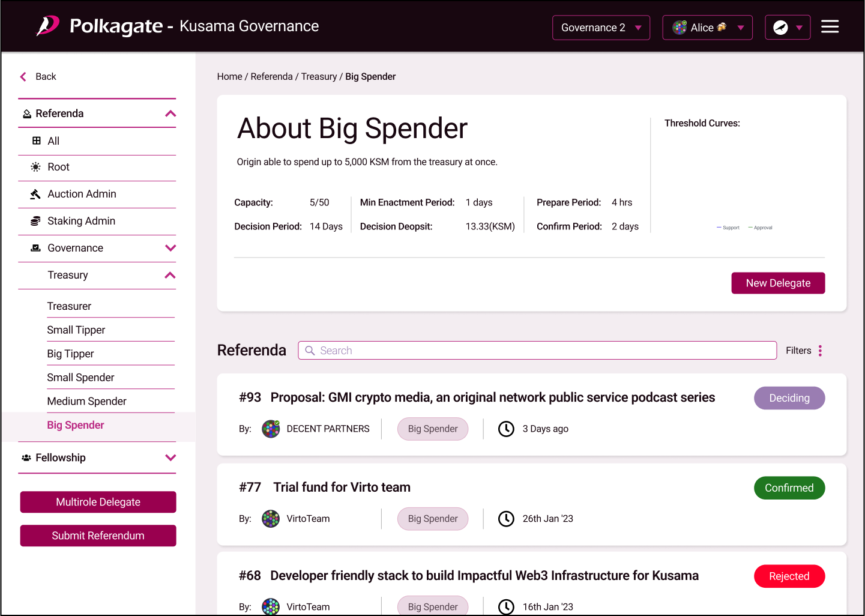The width and height of the screenshot is (865, 616).
Task: Expand the Governance submenu chevron
Action: [170, 248]
